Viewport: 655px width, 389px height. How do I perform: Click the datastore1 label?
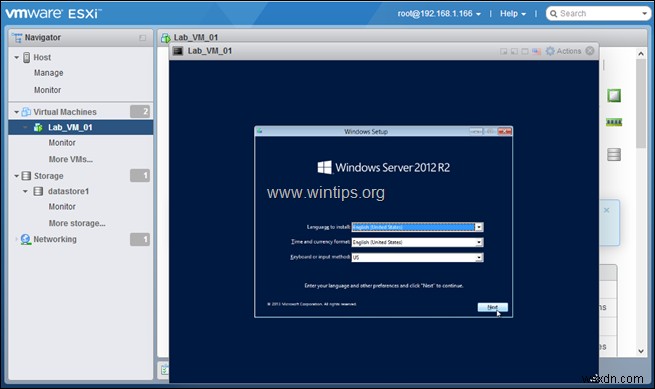point(68,191)
